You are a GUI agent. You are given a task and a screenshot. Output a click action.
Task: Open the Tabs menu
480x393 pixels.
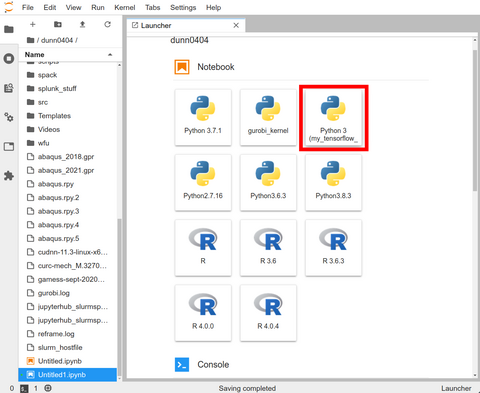click(x=153, y=7)
